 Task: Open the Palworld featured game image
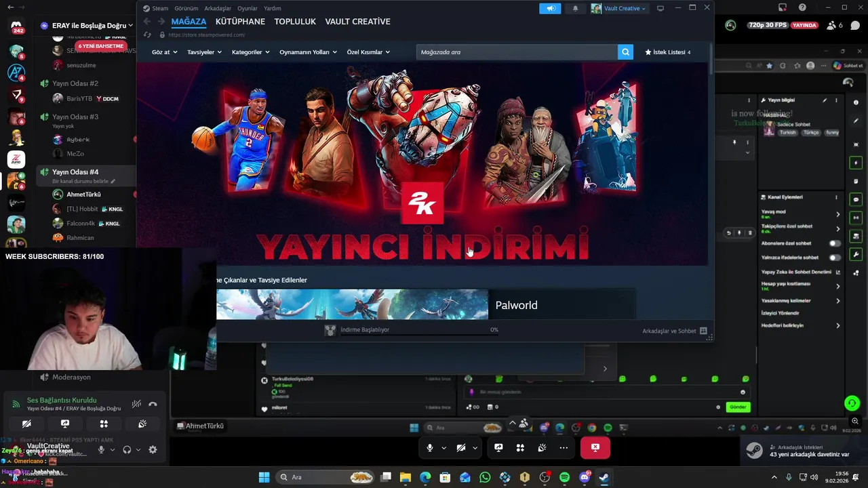click(x=352, y=304)
